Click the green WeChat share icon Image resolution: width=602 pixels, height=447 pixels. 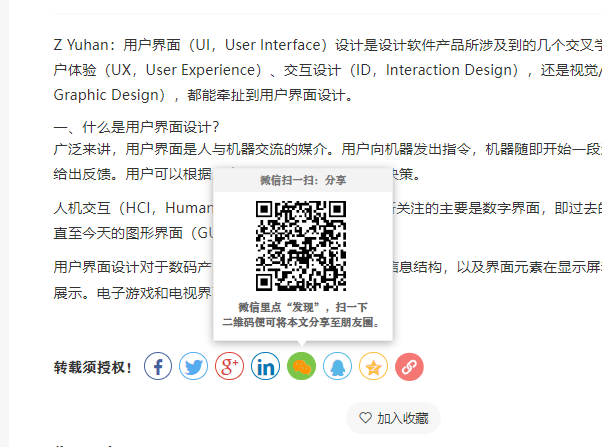(301, 366)
